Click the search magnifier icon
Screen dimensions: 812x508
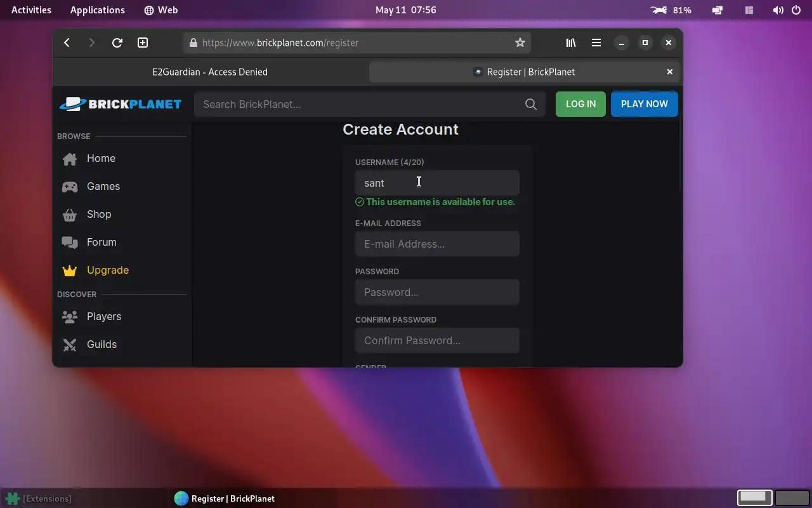[x=531, y=104]
